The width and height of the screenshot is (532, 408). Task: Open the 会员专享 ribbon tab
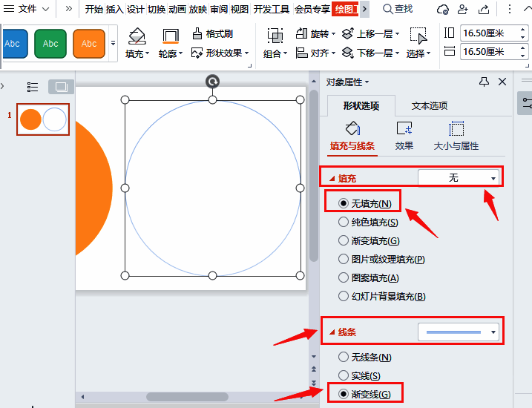pyautogui.click(x=312, y=9)
